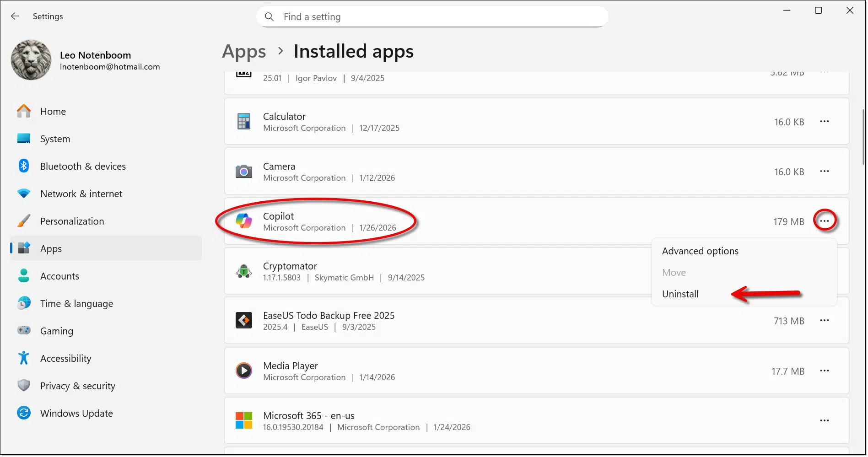Click the Find a setting search box
868x457 pixels.
[x=432, y=17]
